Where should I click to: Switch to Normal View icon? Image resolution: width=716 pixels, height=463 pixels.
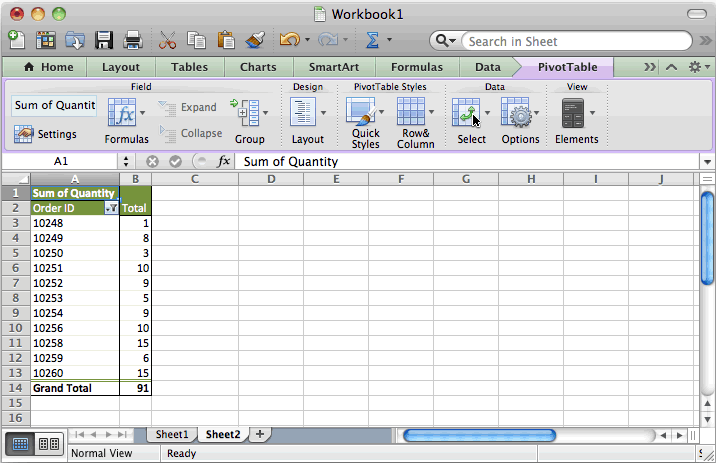point(20,443)
